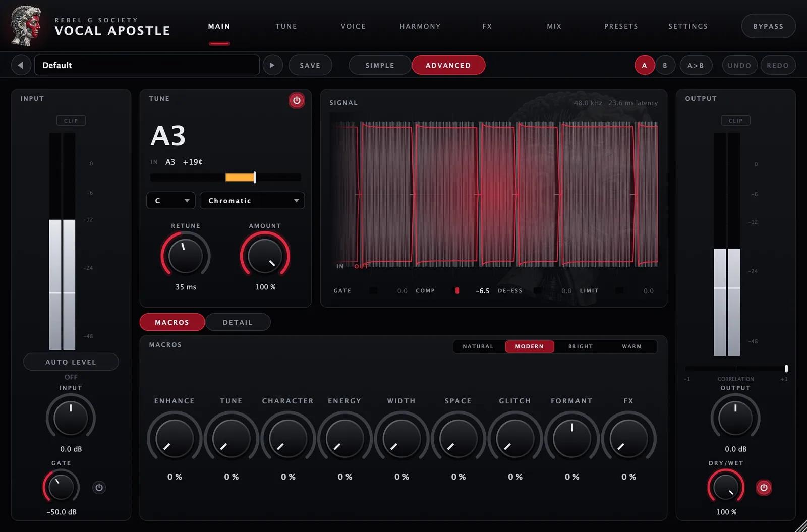
Task: Switch to the Tune tab
Action: click(x=286, y=26)
